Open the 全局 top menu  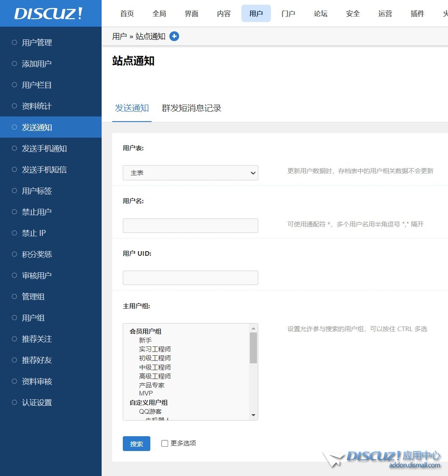(x=159, y=14)
